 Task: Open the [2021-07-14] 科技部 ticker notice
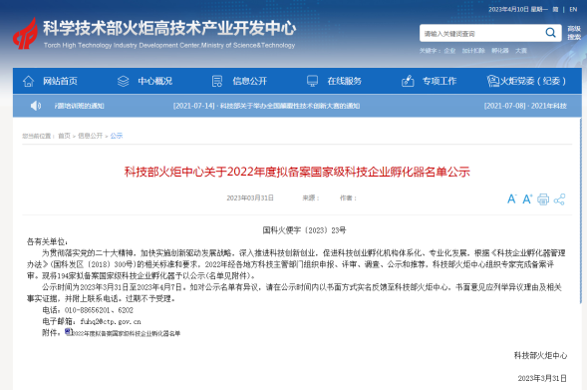point(266,106)
